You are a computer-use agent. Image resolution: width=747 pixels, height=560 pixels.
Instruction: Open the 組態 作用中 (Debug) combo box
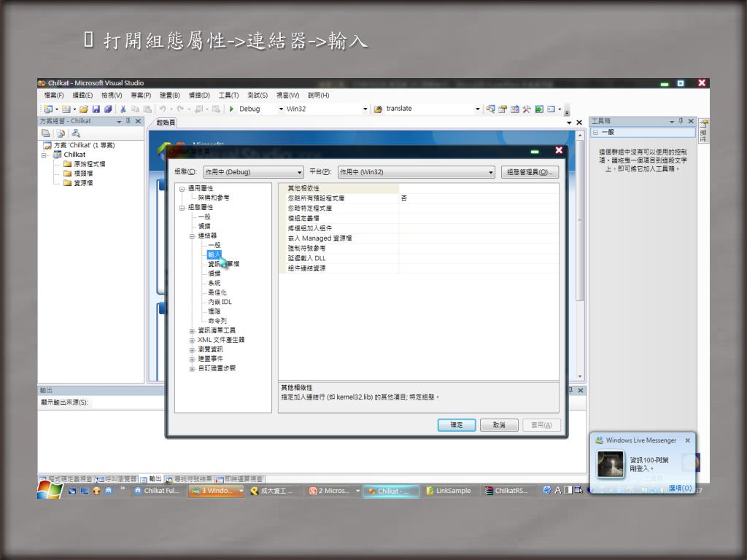tap(253, 172)
